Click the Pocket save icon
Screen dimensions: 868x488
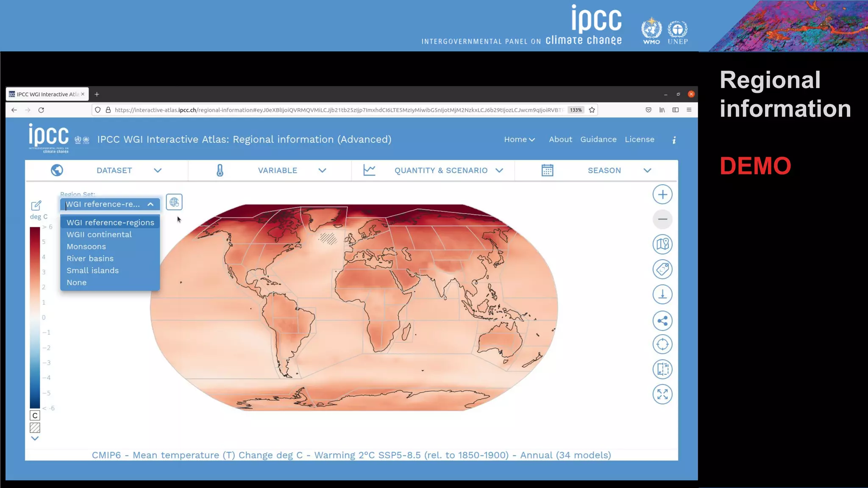(648, 110)
